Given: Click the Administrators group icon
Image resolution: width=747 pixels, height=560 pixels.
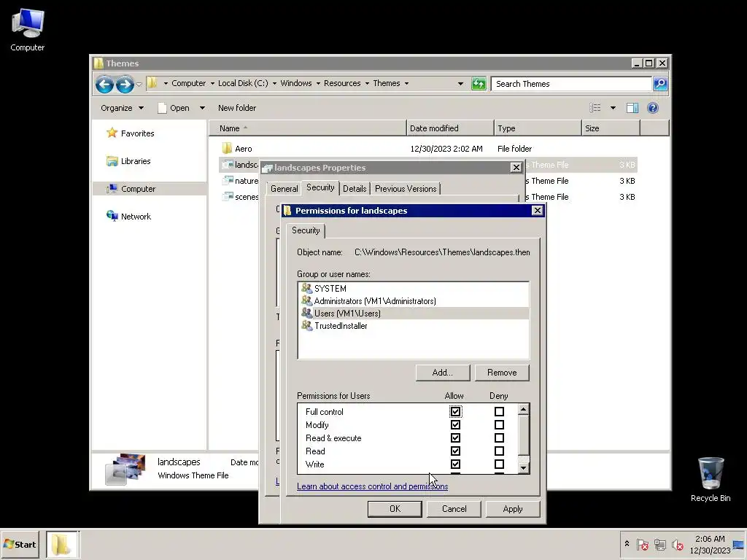Looking at the screenshot, I should [307, 300].
